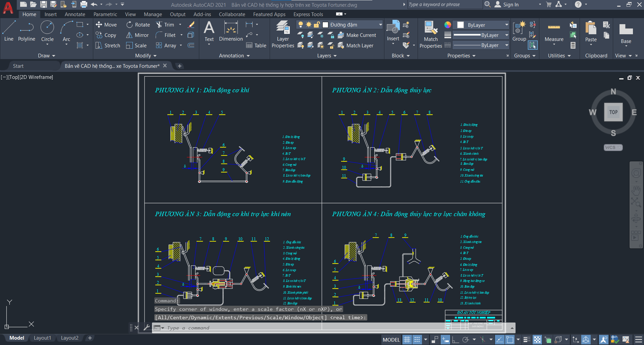
Task: Click the keyword search box
Action: 445,4
